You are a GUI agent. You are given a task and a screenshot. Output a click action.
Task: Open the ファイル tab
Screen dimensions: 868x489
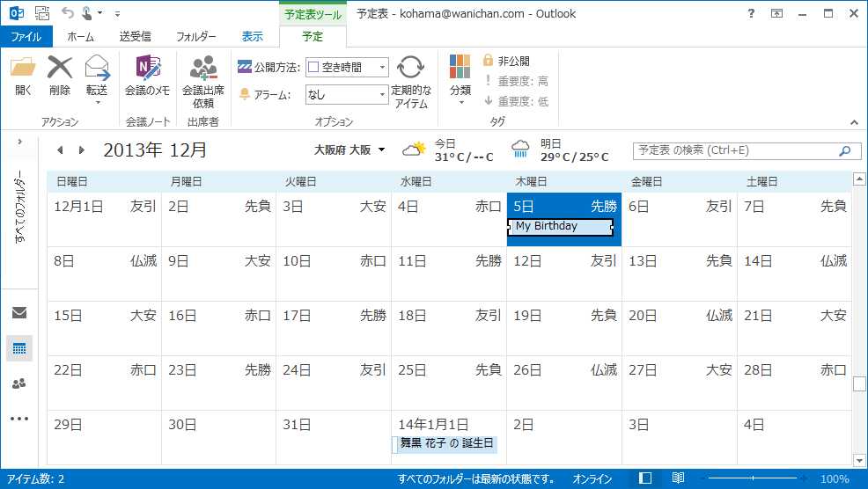(26, 37)
